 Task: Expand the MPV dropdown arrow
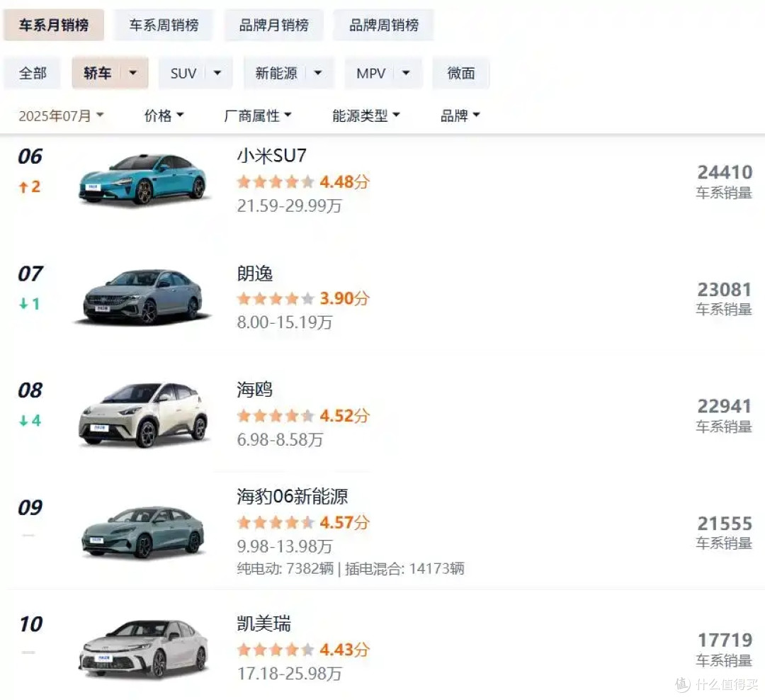point(406,73)
